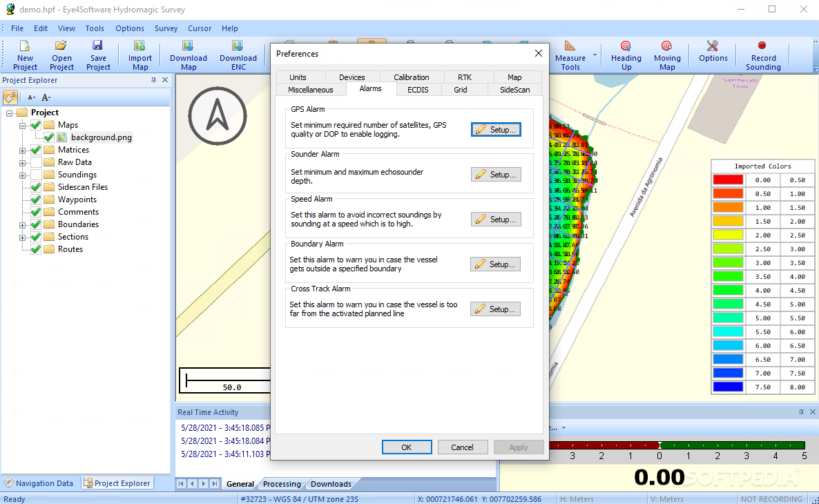Collapse the Maps tree node
819x504 pixels.
click(23, 126)
